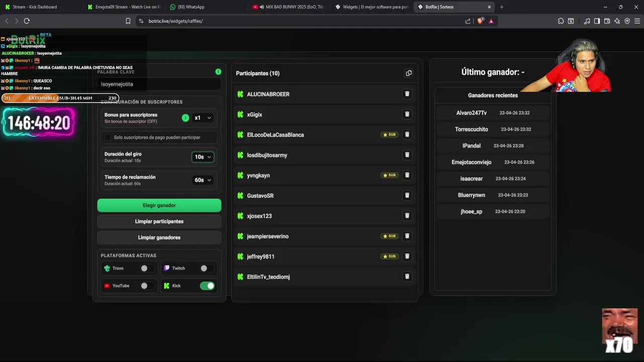Click the keyword field with !soyemejotita
The width and height of the screenshot is (644, 362).
click(x=159, y=84)
